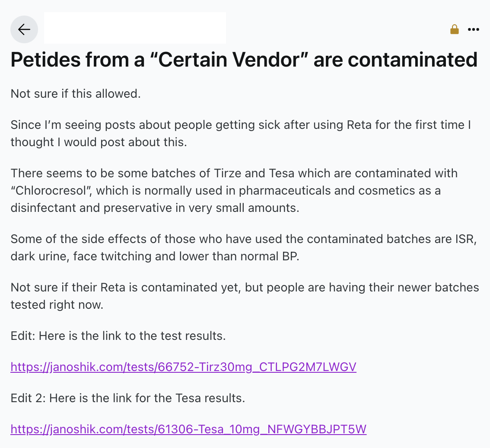Screen dimensions: 490x448
Task: Click the paragraph starting "There seems to be"
Action: [234, 190]
